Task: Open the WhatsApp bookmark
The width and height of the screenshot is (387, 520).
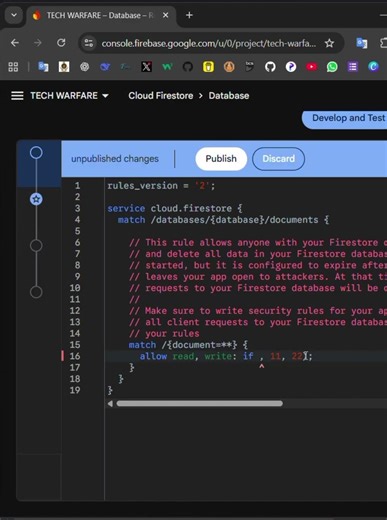Action: [x=332, y=67]
